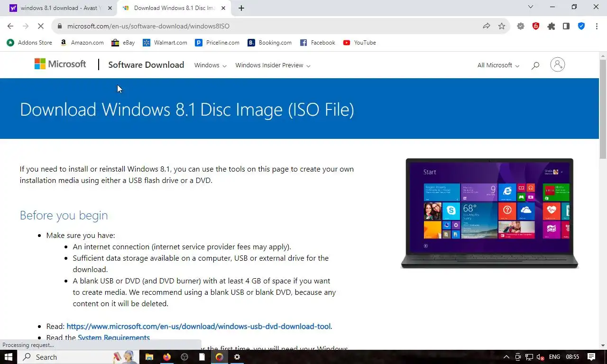Screen dimensions: 607x364
Task: Open the System Requirements link
Action: point(114,337)
